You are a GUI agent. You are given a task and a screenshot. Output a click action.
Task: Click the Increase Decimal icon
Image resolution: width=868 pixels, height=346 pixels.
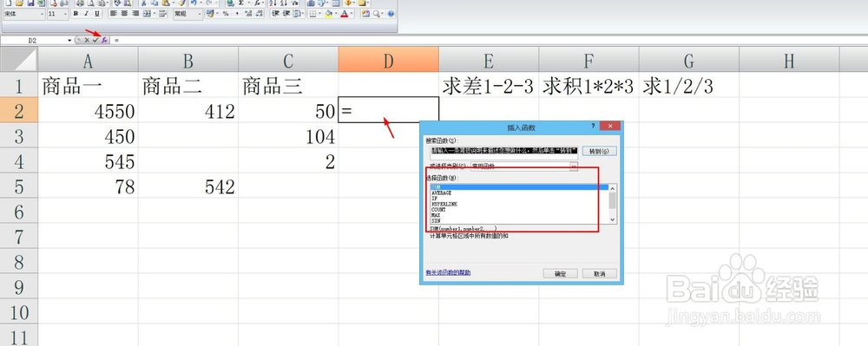click(248, 13)
